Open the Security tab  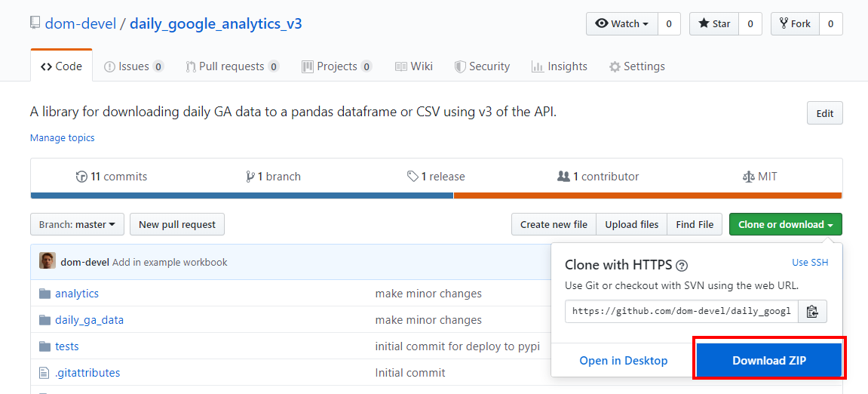coord(482,66)
